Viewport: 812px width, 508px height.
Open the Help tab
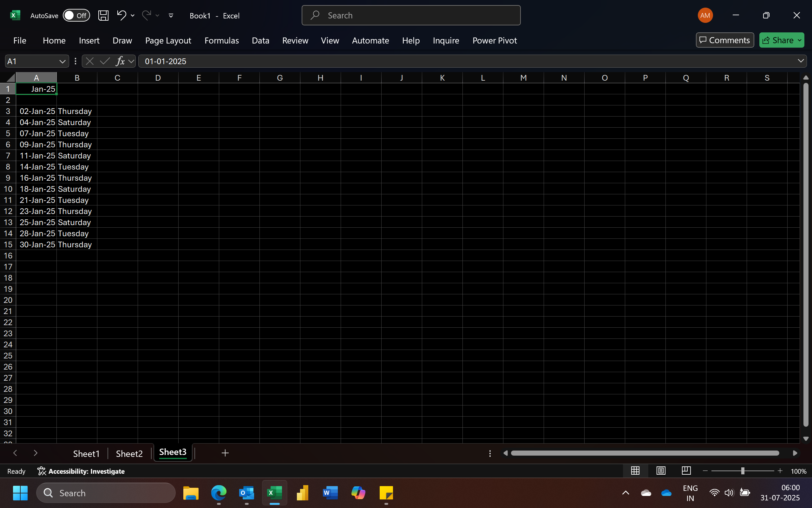(x=411, y=41)
